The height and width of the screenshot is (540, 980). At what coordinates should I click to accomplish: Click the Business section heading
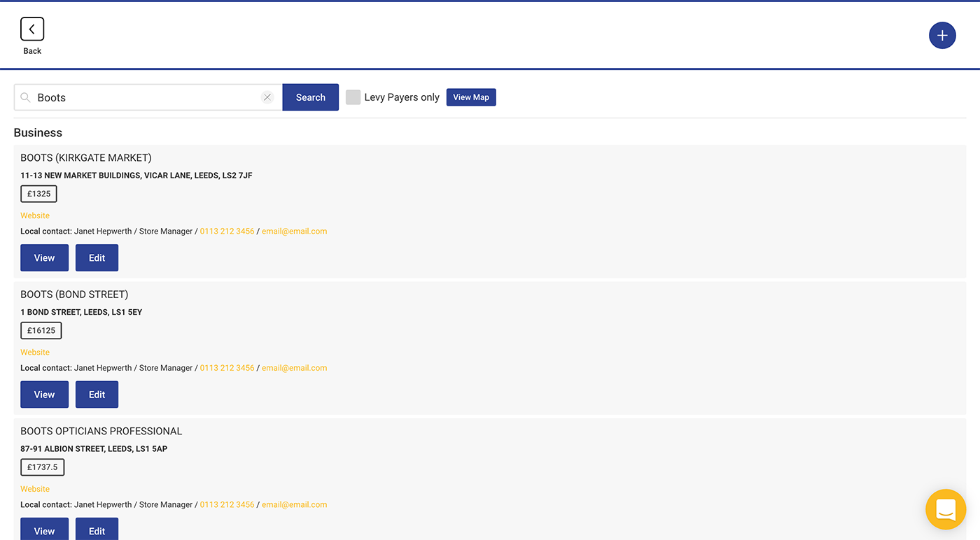38,133
